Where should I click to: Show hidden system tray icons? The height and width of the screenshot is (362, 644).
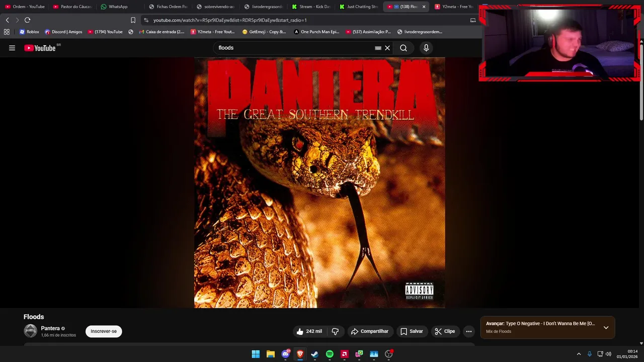click(579, 354)
